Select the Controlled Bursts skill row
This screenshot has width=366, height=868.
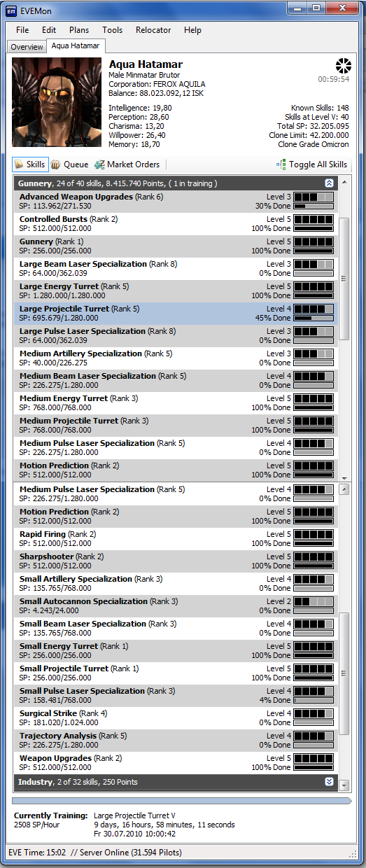pos(176,224)
